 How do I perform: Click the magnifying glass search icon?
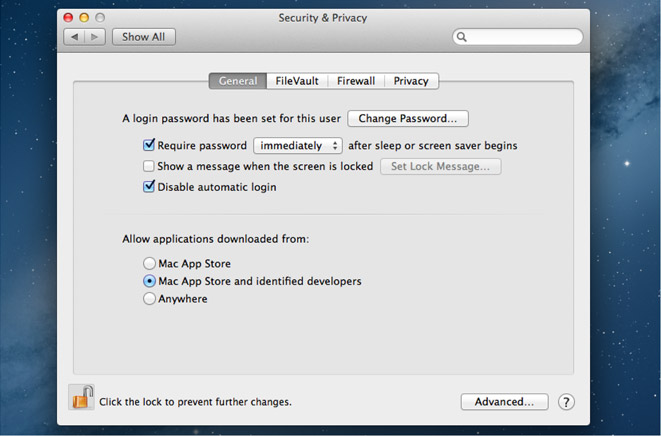pos(462,37)
